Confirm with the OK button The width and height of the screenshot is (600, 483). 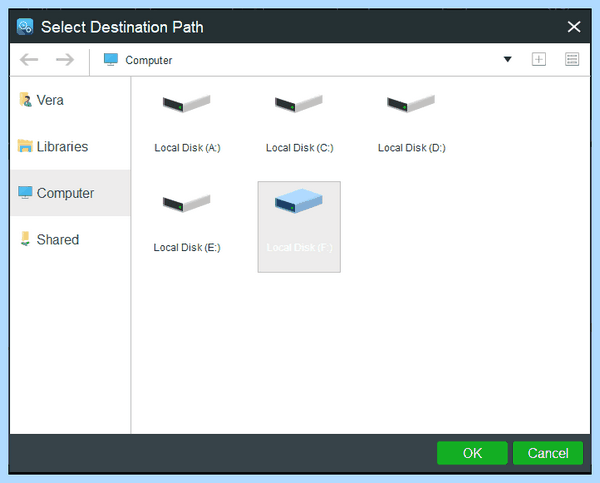pyautogui.click(x=472, y=453)
